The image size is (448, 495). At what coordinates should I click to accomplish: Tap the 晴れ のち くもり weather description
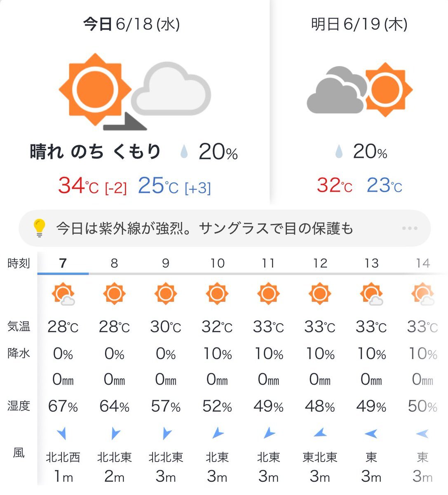(95, 151)
